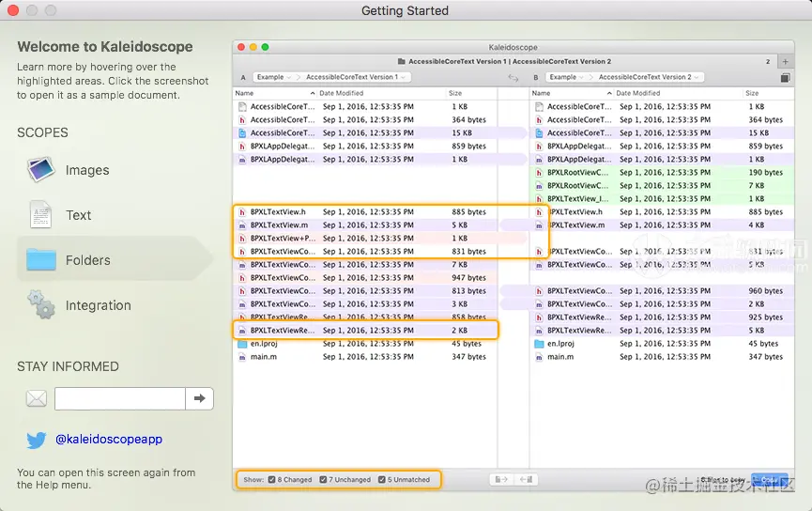Click icon of 859 bytes BPXLAppDelegat... in pane A
Image resolution: width=812 pixels, height=511 pixels.
pyautogui.click(x=242, y=147)
